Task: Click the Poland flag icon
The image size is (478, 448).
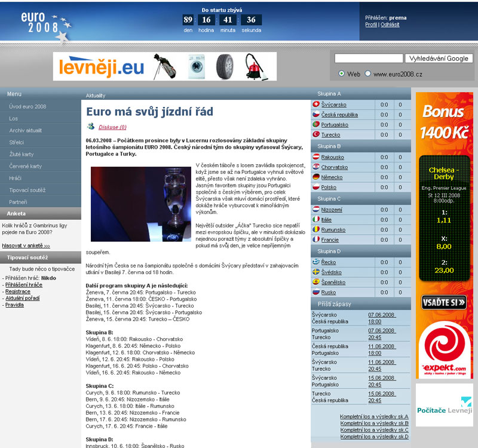Action: point(316,187)
